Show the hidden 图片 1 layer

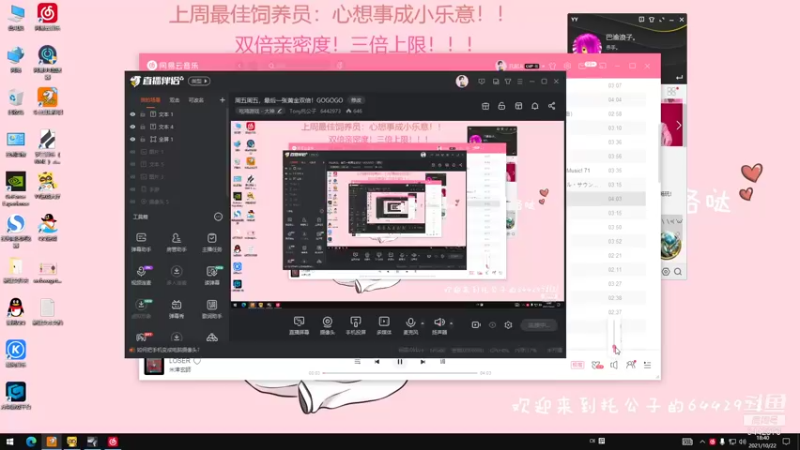[133, 152]
